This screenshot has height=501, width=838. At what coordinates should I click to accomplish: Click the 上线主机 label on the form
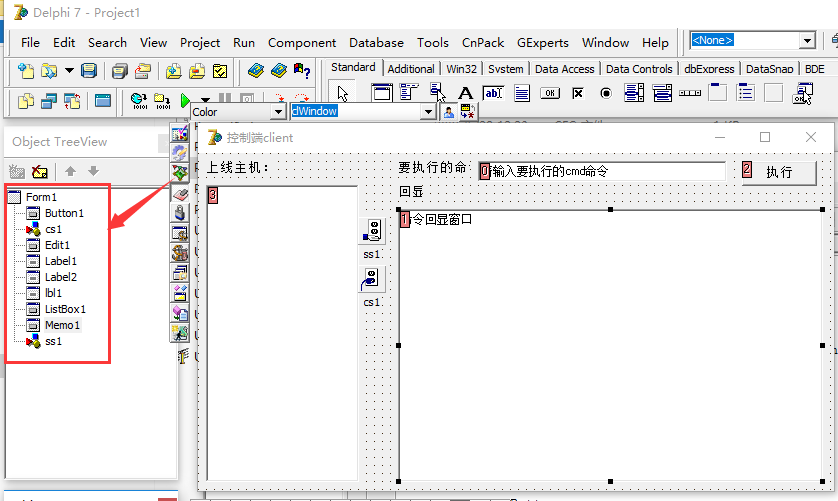pyautogui.click(x=238, y=168)
